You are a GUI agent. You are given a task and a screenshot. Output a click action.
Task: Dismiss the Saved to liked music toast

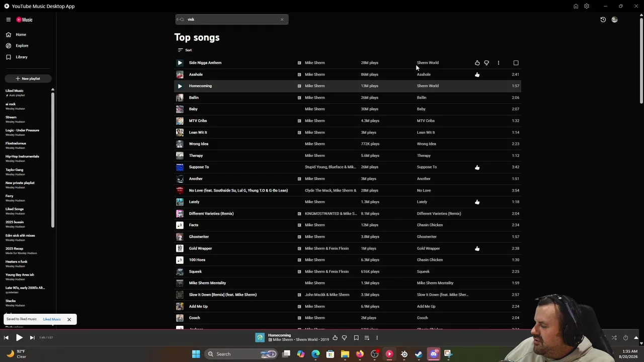[69, 319]
